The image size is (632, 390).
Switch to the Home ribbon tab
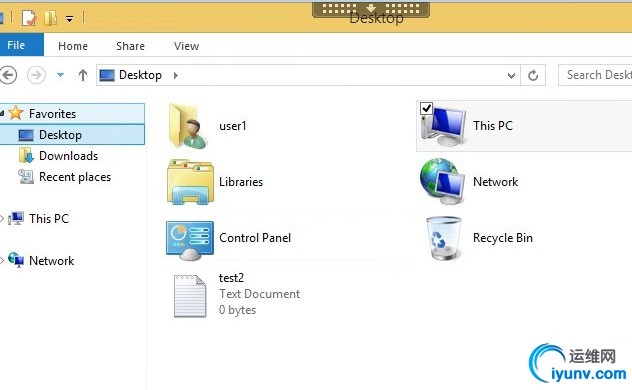pyautogui.click(x=73, y=46)
